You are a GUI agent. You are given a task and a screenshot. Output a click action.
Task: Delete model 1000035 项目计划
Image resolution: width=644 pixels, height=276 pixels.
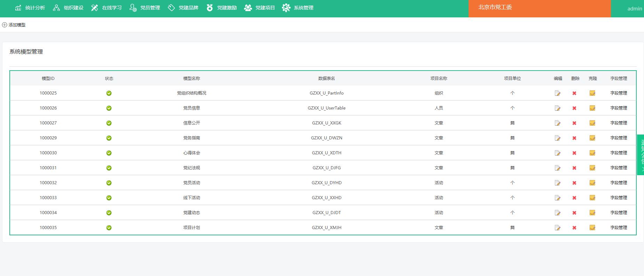574,228
